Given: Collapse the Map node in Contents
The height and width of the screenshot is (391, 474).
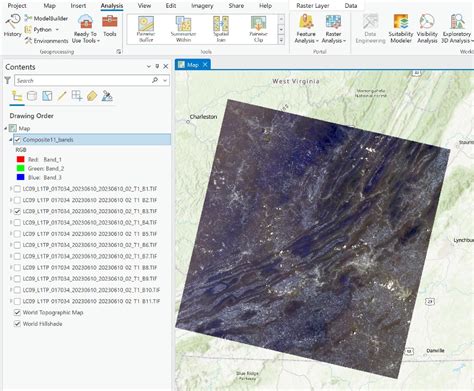Looking at the screenshot, I should pyautogui.click(x=6, y=128).
